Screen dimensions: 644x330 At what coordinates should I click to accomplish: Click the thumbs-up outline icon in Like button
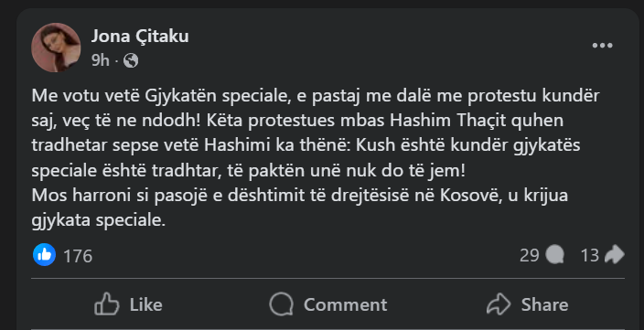[106, 304]
